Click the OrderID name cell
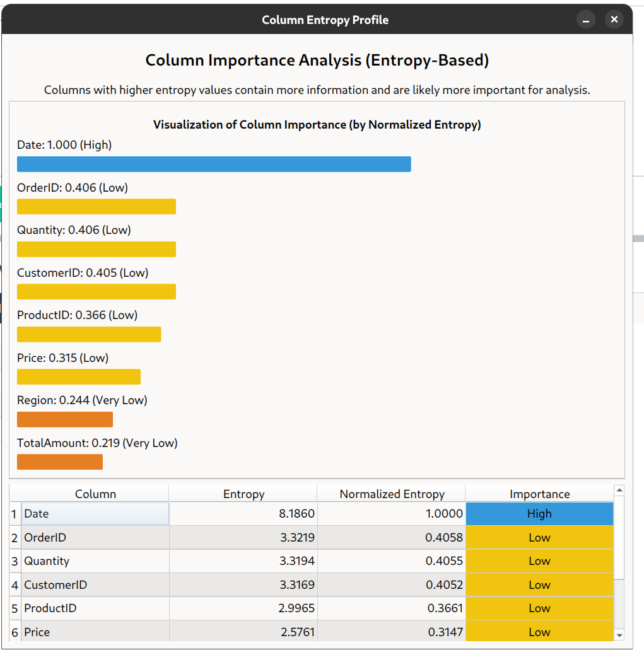Viewport: 644px width, 650px height. [95, 538]
